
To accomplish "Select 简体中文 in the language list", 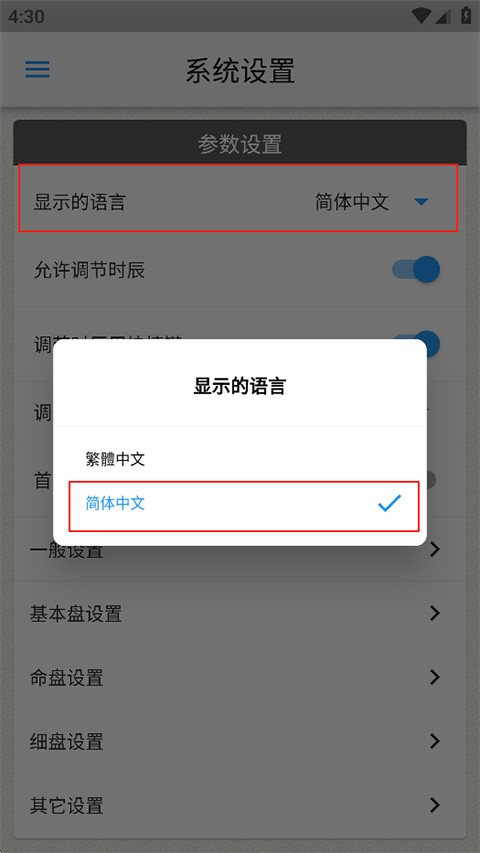I will [x=244, y=506].
